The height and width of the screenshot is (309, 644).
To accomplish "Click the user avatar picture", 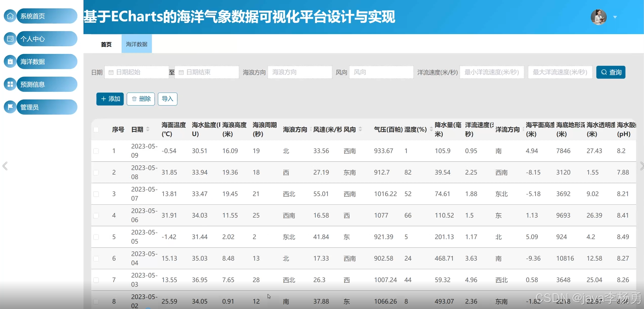I will (598, 17).
